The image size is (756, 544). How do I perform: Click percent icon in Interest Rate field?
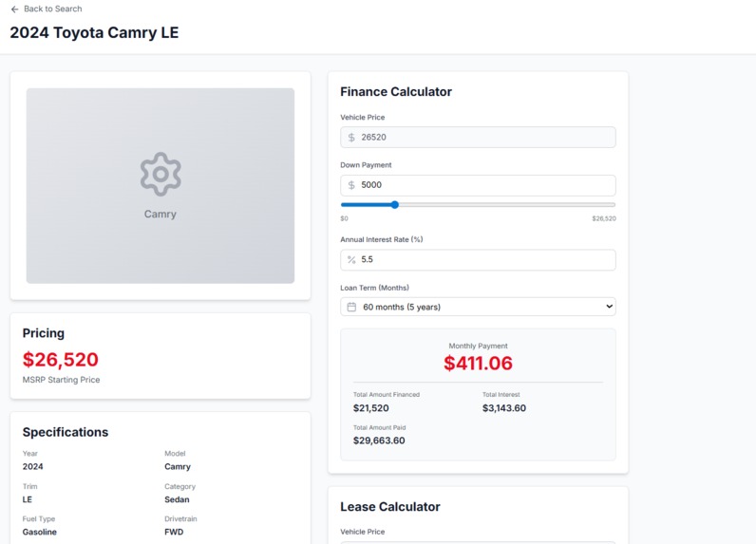351,260
